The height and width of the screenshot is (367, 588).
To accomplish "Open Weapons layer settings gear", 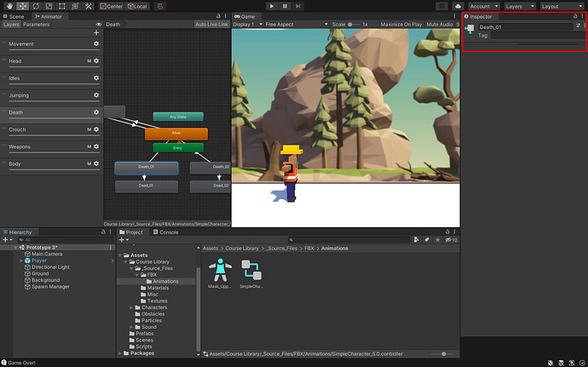I will tap(96, 146).
